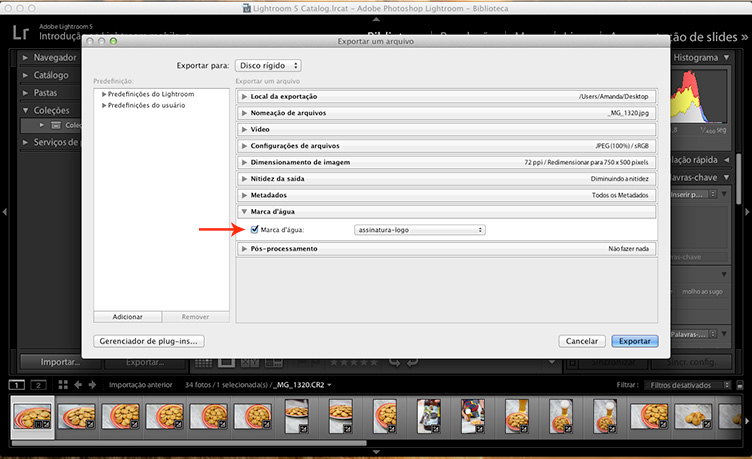The width and height of the screenshot is (752, 459).
Task: Click Adicionar to add a preset
Action: pyautogui.click(x=127, y=316)
